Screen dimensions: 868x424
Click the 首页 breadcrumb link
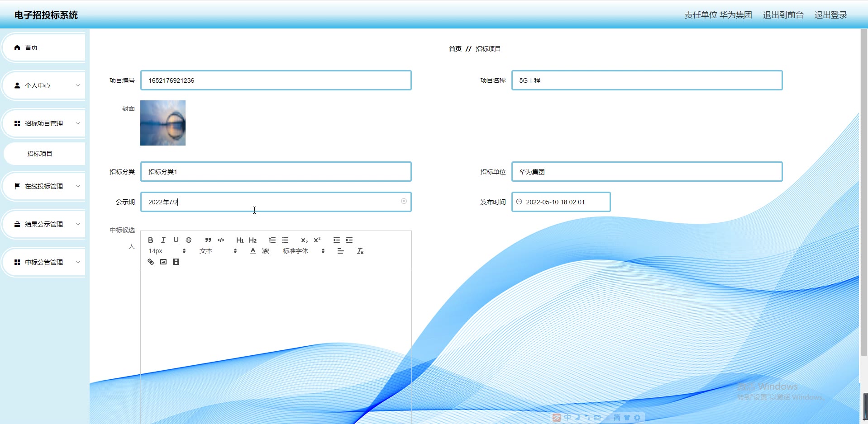coord(455,49)
